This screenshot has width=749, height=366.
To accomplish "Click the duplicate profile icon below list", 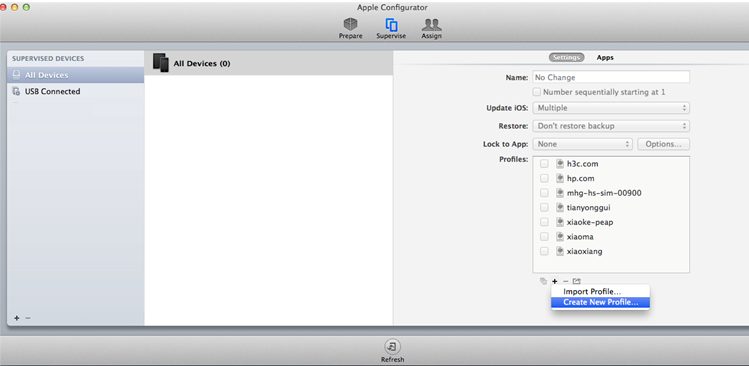I will [543, 281].
